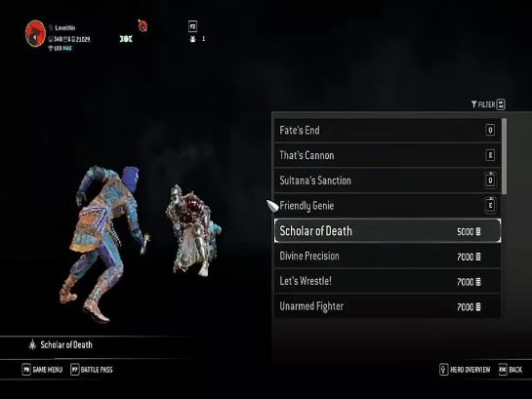This screenshot has height=399, width=532.
Task: Toggle equip slot on Friendly Genie
Action: point(490,206)
